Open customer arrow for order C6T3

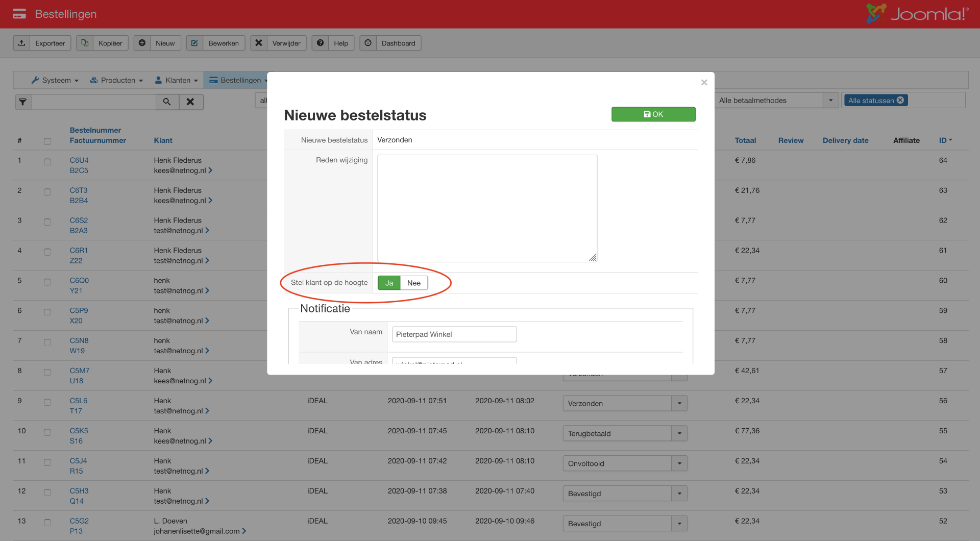210,200
